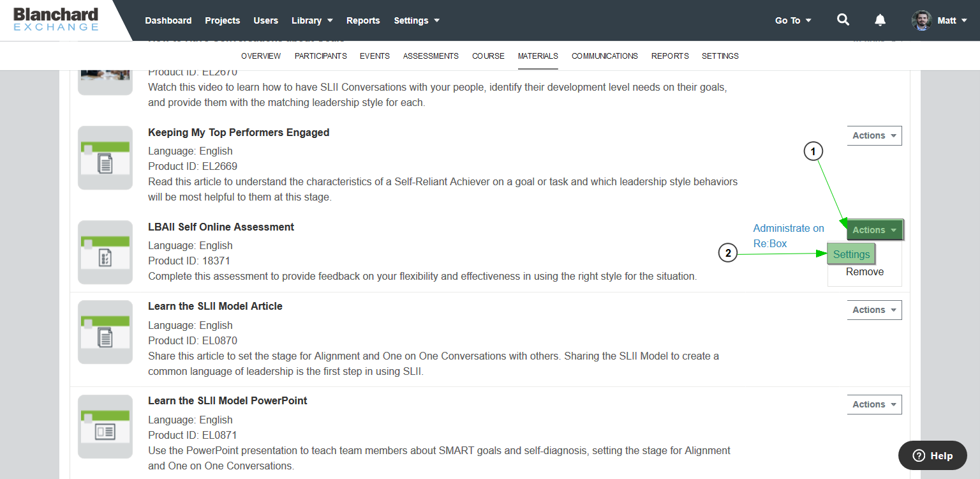Select the Materials tab

pyautogui.click(x=538, y=56)
